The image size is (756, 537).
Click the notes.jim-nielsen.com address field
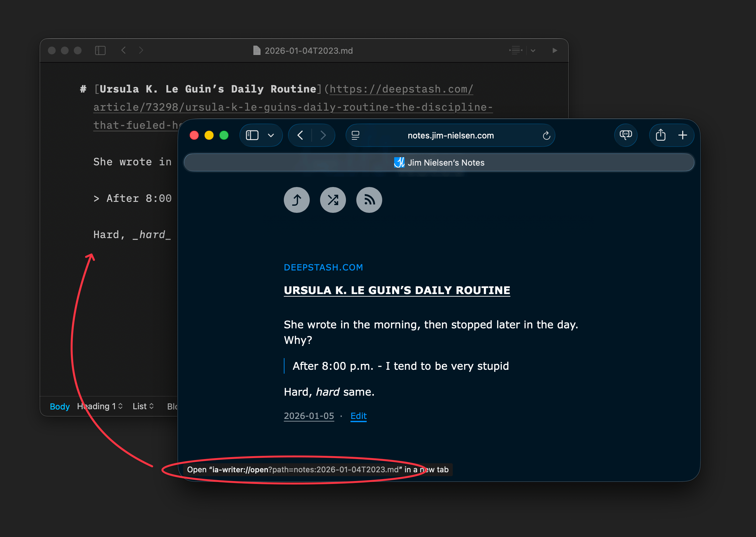450,135
